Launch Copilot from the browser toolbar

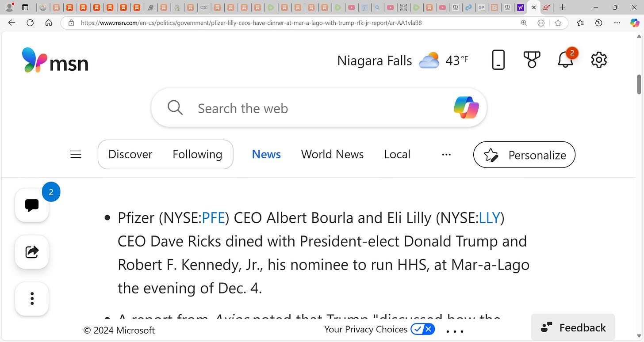635,23
